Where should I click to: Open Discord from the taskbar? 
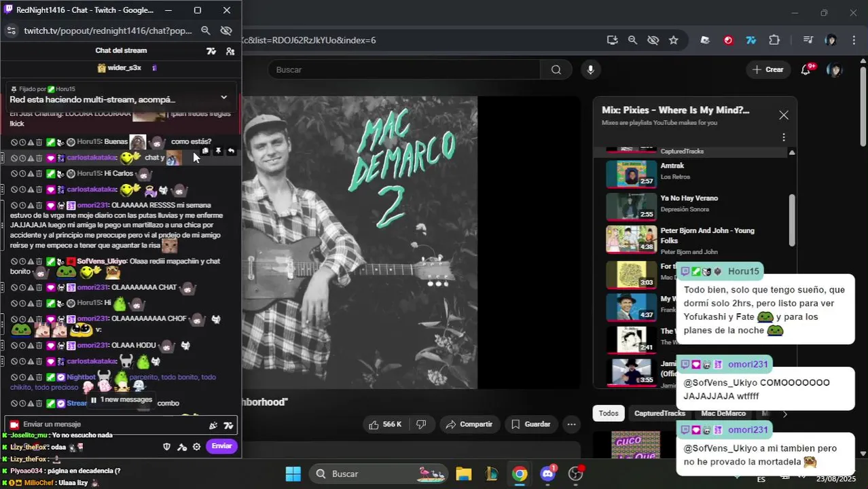(547, 473)
